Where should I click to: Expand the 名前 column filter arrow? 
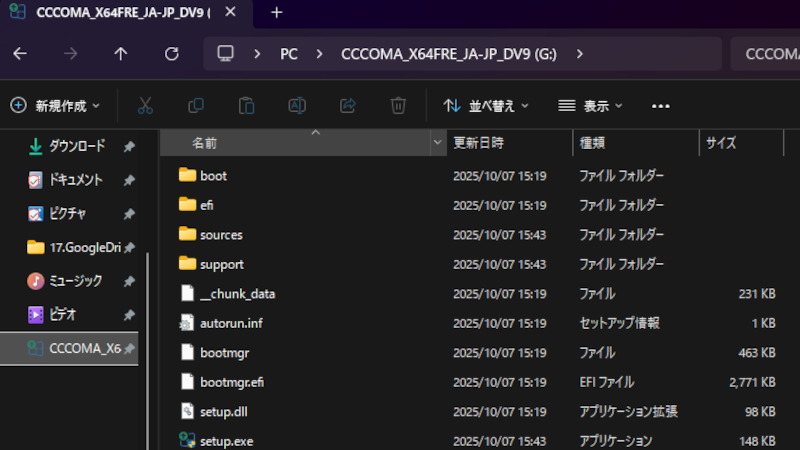click(438, 143)
